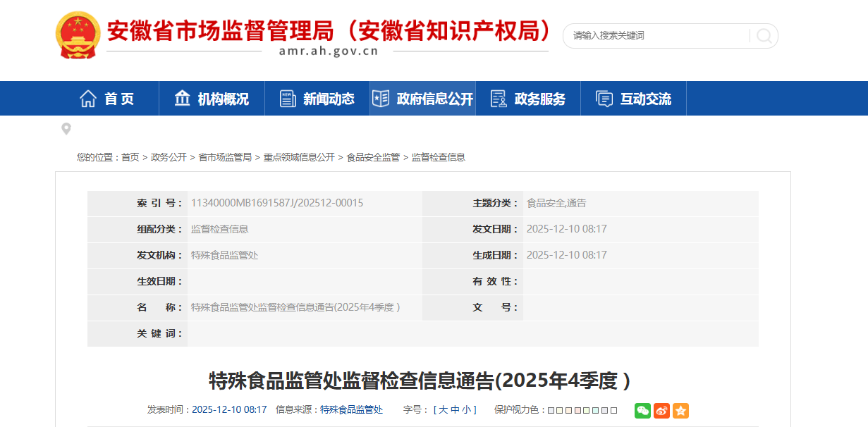This screenshot has height=427, width=868.
Task: Click the star favorites icon
Action: tap(680, 410)
